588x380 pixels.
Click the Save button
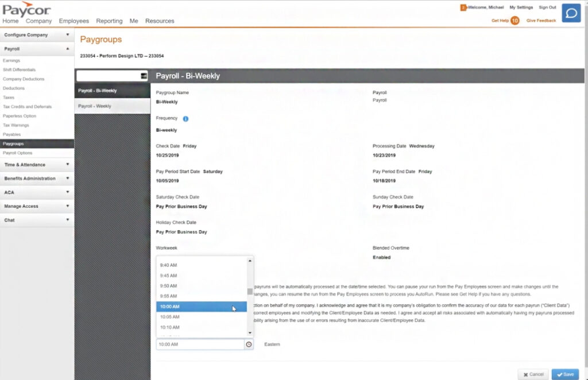tap(565, 374)
